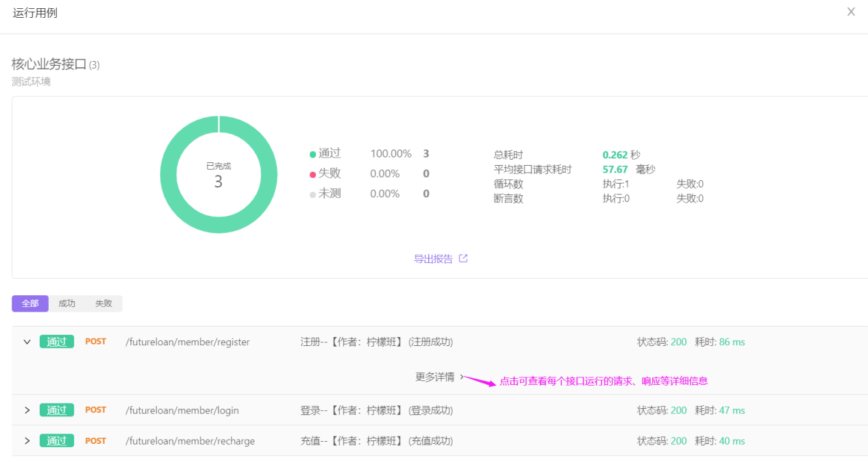Switch to the 全部 filter tab
Image resolution: width=868 pixels, height=463 pixels.
coord(30,303)
